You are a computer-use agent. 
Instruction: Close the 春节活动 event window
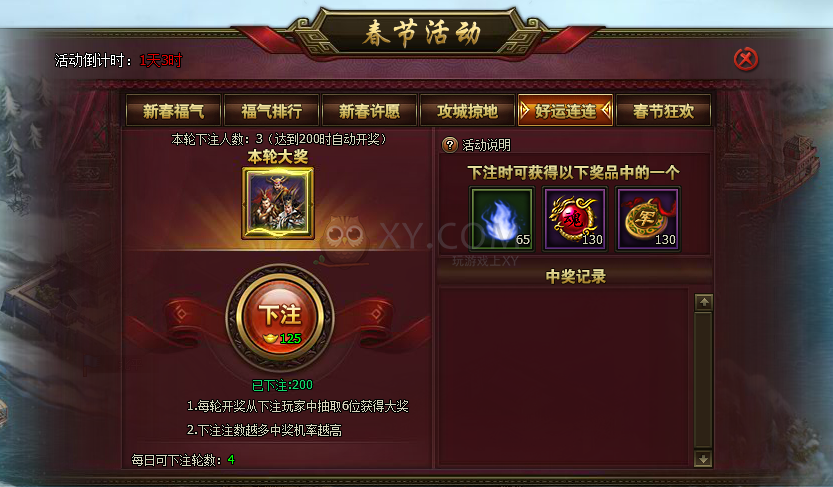[746, 59]
